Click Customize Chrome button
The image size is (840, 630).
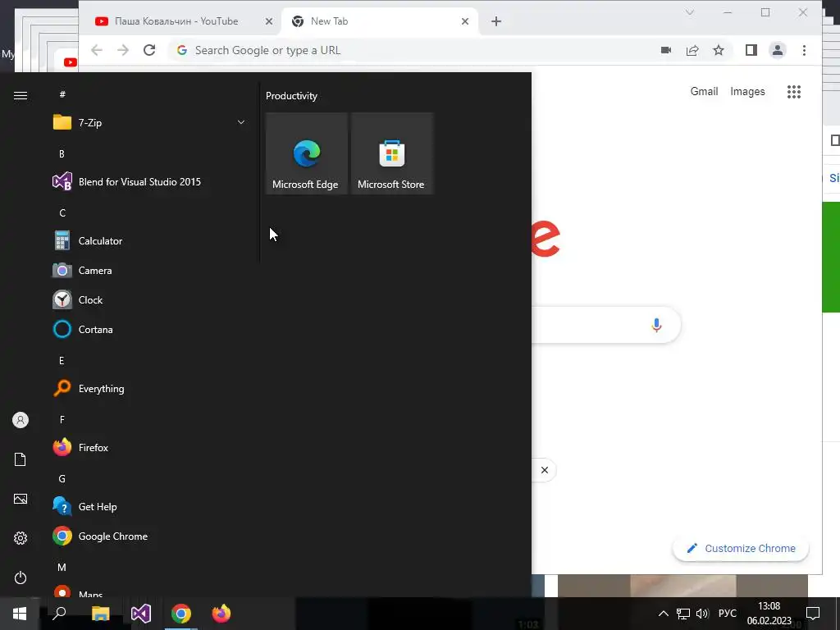coord(741,548)
